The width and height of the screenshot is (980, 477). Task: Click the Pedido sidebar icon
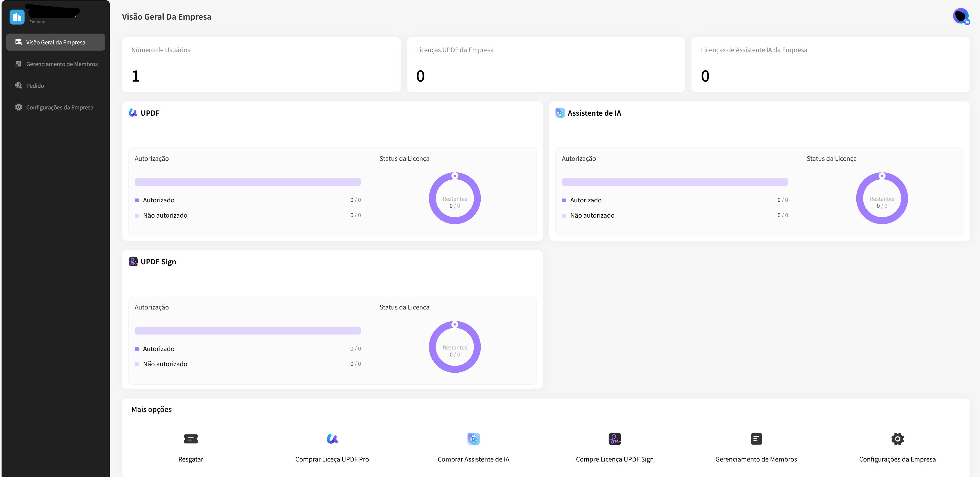(18, 85)
